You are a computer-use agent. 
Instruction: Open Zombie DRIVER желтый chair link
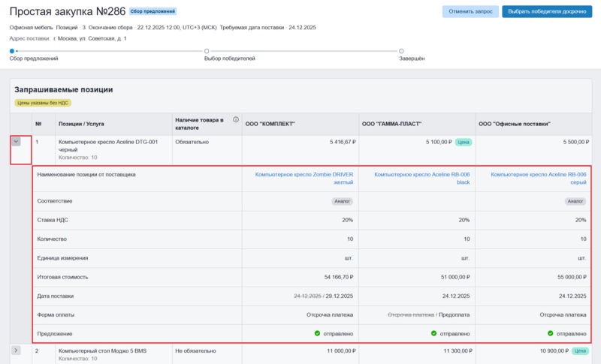tap(304, 178)
